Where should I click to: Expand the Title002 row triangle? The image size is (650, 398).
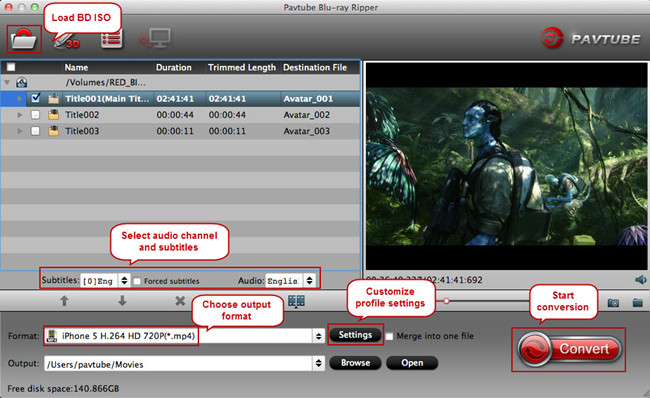[19, 115]
